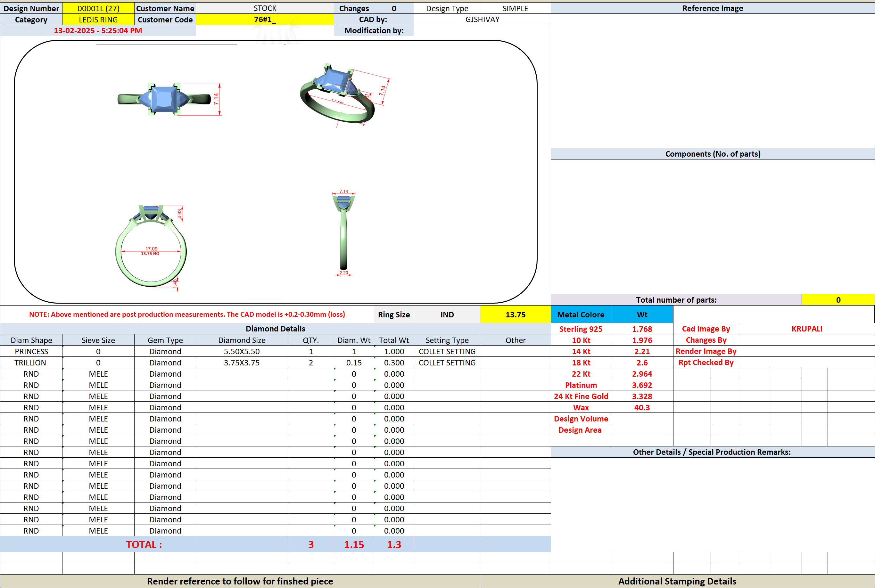Click the Total number of parts value 0

pyautogui.click(x=838, y=300)
